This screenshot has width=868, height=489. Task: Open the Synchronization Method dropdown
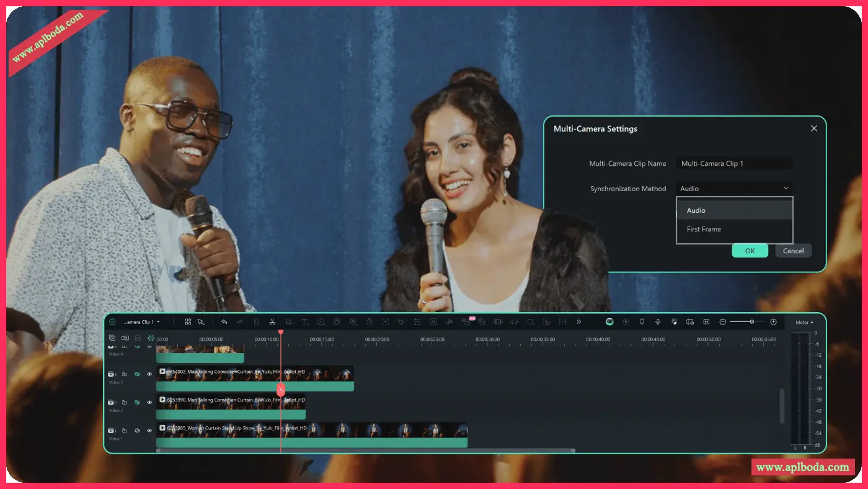coord(734,189)
